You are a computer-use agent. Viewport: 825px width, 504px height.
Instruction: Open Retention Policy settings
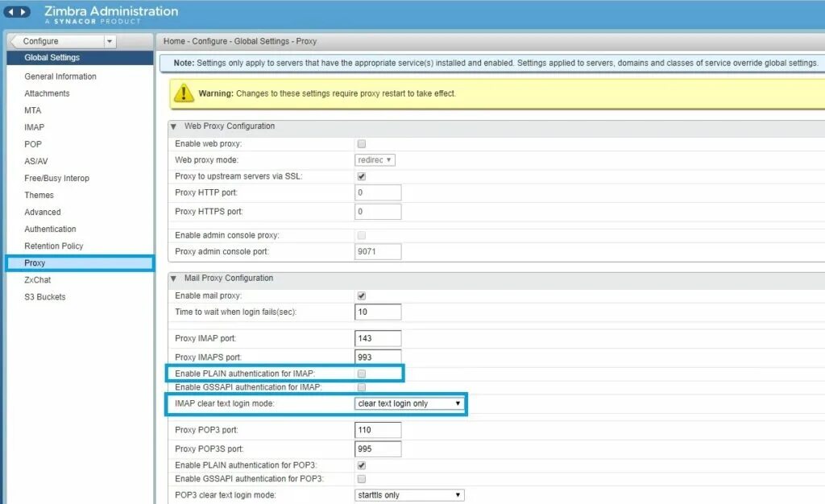pyautogui.click(x=54, y=246)
